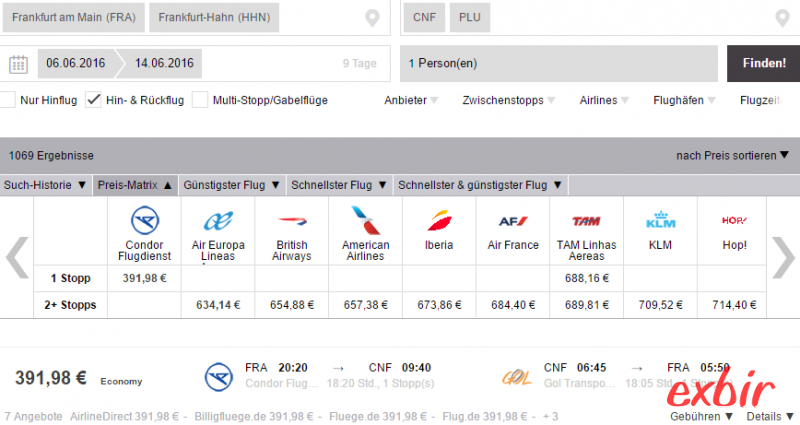This screenshot has height=425, width=800.
Task: Open the Such-Historie tab
Action: point(45,185)
